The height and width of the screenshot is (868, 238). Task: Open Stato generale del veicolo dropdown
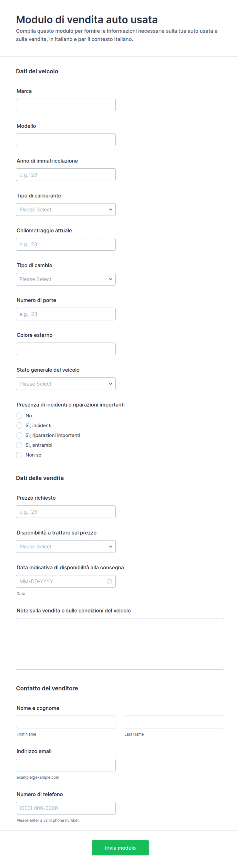tap(66, 383)
